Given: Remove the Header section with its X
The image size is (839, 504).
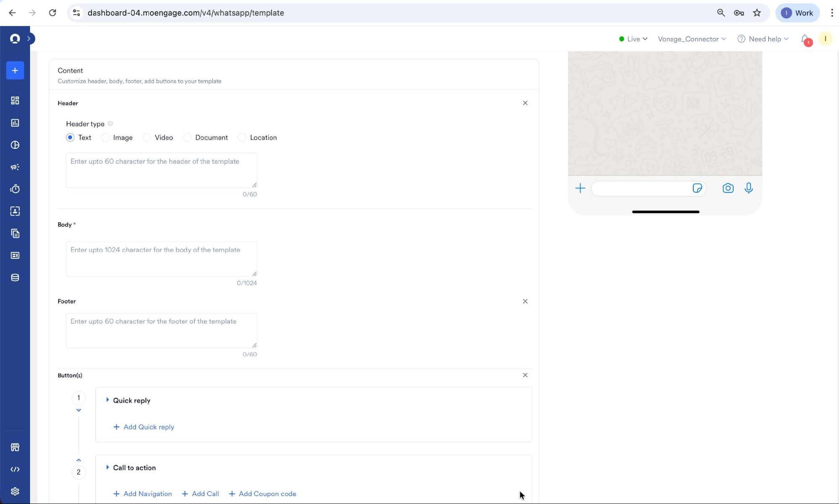Looking at the screenshot, I should tap(525, 103).
